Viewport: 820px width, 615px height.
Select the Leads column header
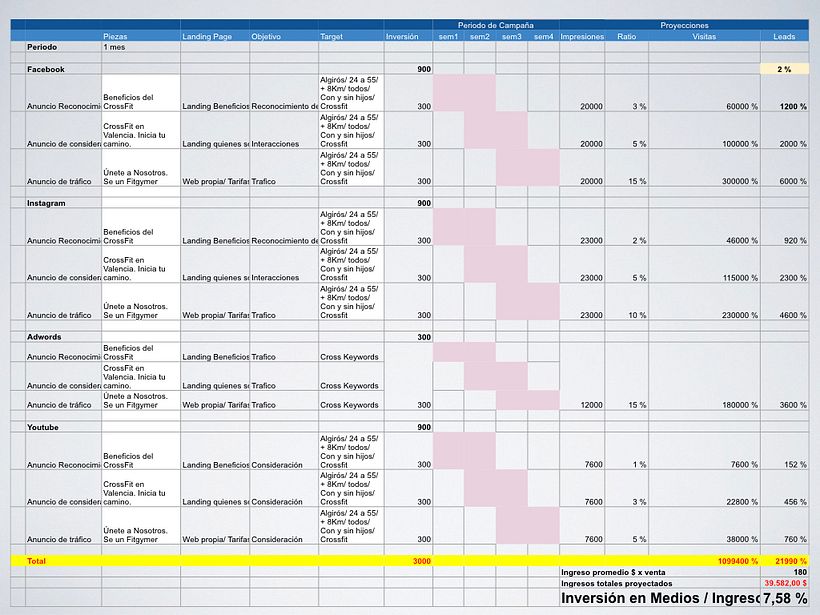click(x=784, y=35)
